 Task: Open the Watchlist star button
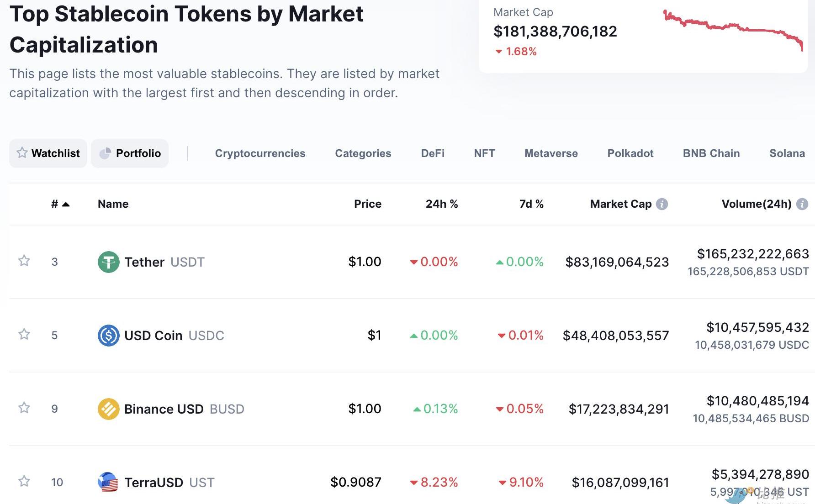point(48,153)
